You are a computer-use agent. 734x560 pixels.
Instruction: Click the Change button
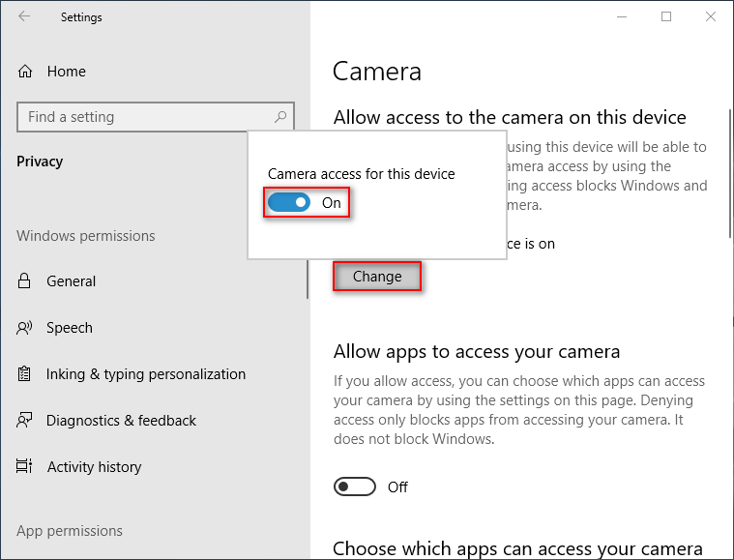(x=377, y=277)
